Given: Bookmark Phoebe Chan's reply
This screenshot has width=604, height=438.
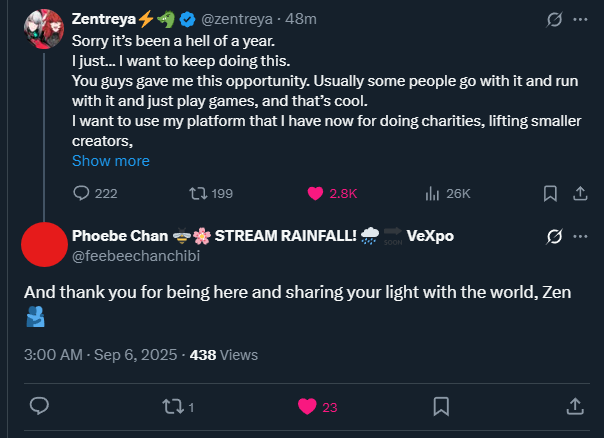Looking at the screenshot, I should point(441,405).
